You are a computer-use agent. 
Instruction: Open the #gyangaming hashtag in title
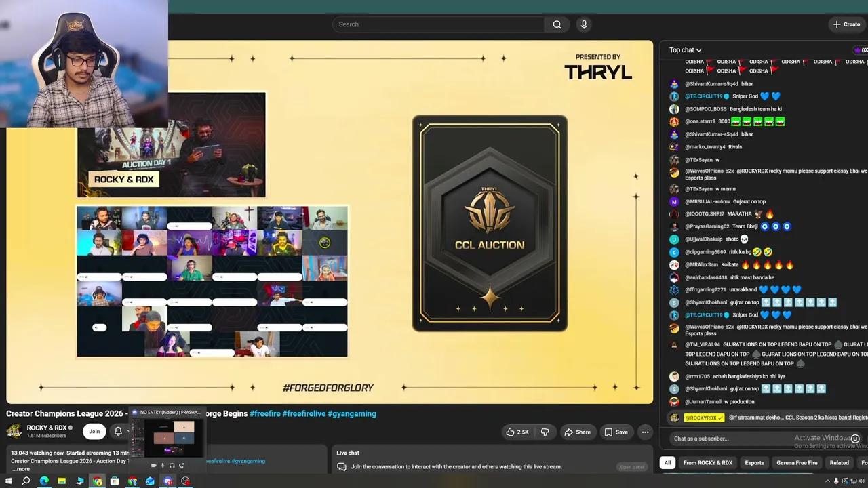click(352, 413)
